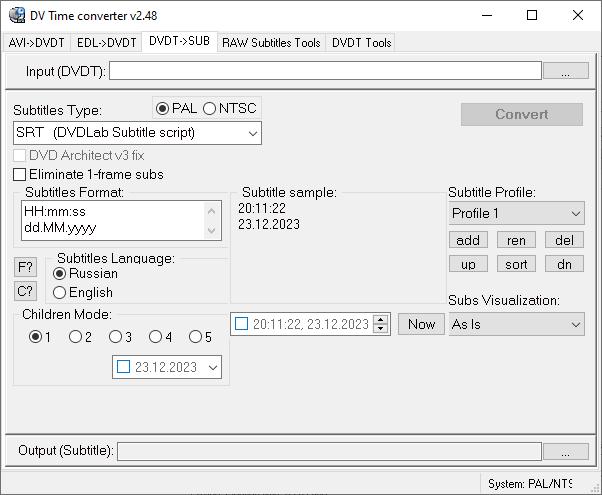The width and height of the screenshot is (602, 495).
Task: Open the DVDT Tools tab
Action: tap(361, 43)
